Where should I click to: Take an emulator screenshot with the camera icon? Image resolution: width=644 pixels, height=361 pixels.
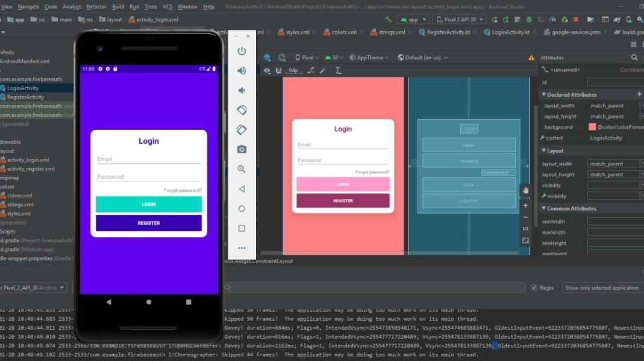pos(242,149)
